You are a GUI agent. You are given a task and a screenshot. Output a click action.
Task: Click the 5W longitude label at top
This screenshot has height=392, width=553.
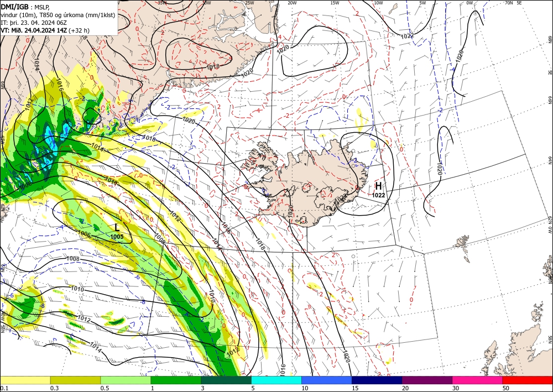tap(422, 3)
